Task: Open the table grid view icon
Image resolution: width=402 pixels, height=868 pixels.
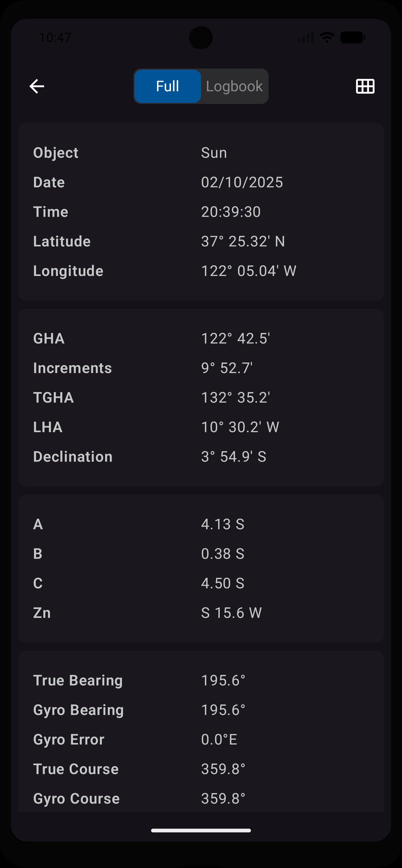Action: pos(365,86)
